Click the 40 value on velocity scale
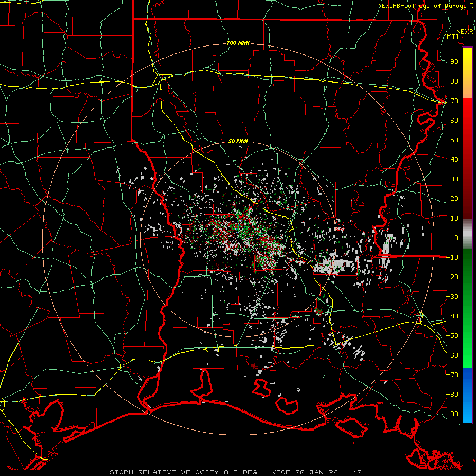 click(454, 159)
